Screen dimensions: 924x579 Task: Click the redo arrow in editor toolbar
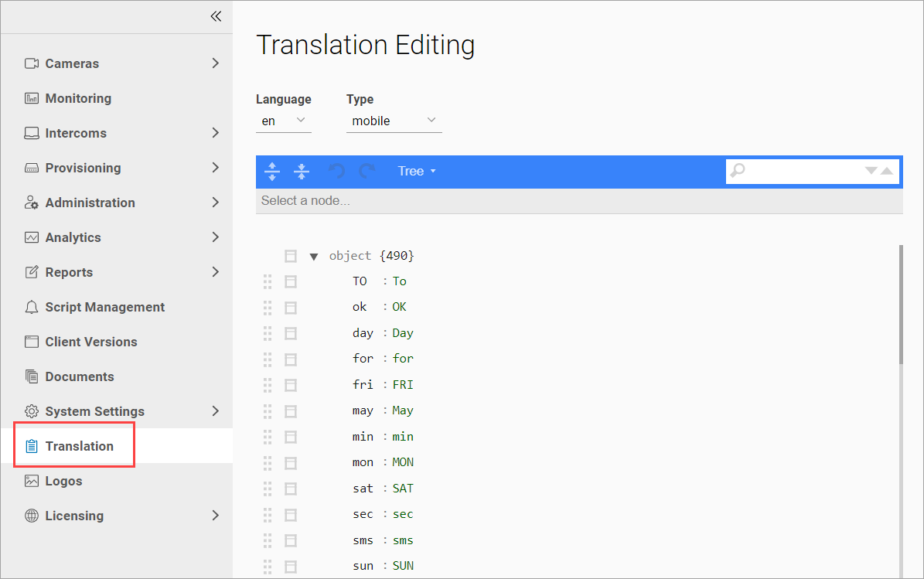pos(367,171)
